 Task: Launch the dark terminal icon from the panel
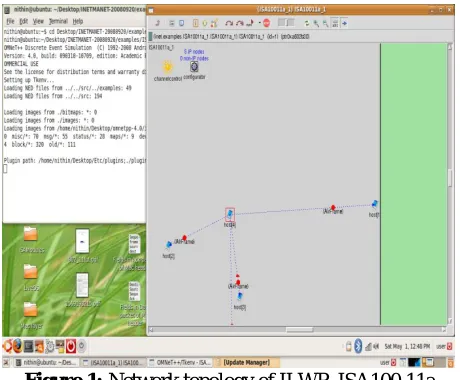(x=28, y=347)
